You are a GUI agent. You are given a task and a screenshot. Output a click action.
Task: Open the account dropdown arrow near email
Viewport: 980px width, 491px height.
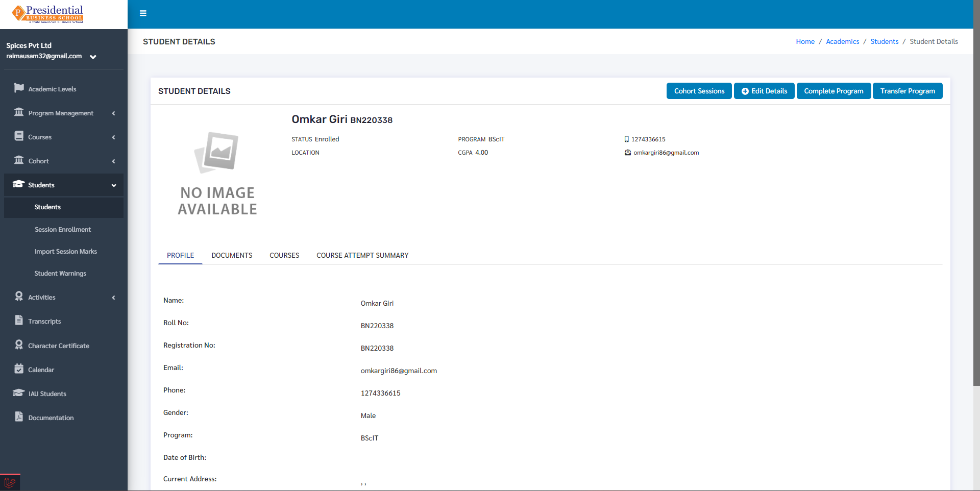(93, 57)
